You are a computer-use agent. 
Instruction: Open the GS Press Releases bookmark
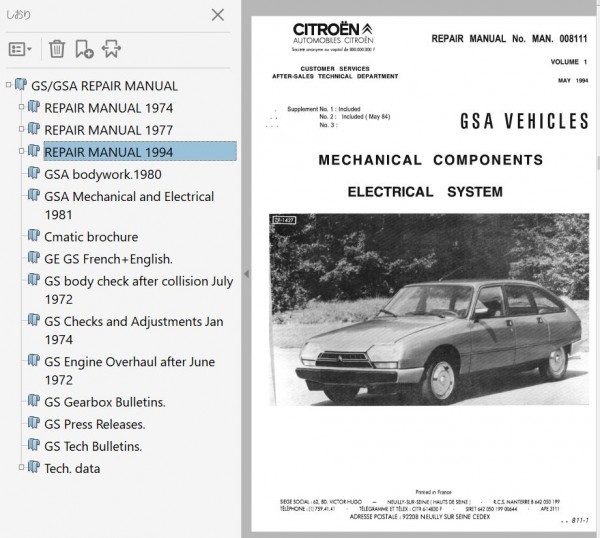95,424
